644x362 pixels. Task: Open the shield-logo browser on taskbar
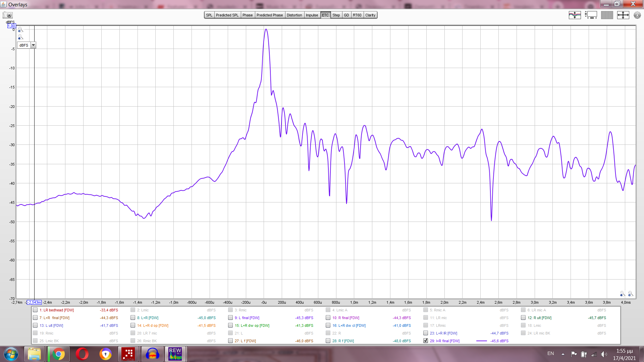pos(105,354)
